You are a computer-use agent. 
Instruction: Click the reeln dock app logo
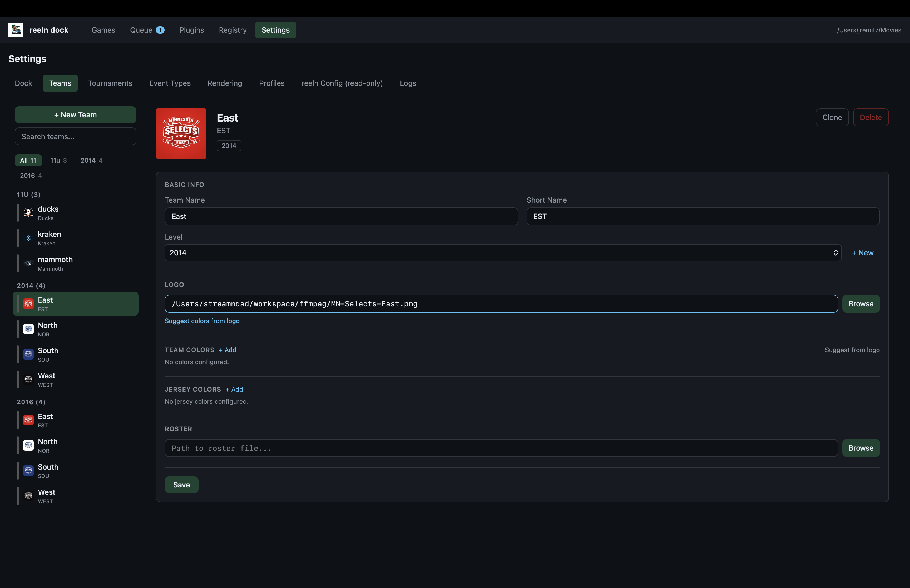click(15, 30)
